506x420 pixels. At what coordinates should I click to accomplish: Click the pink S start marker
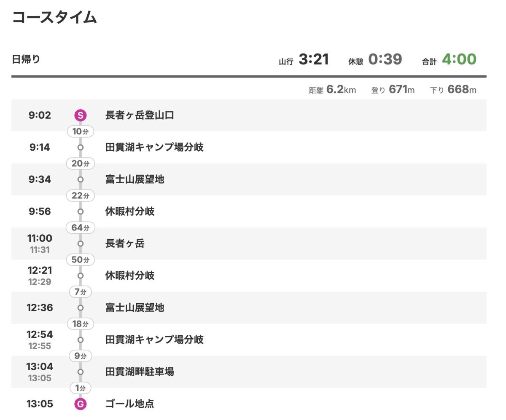(x=80, y=115)
